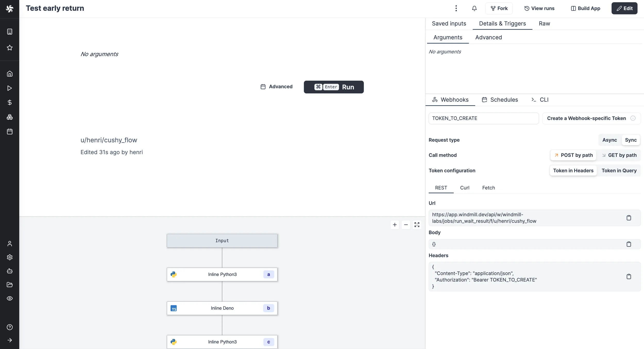The image size is (644, 349).
Task: Switch to the Advanced arguments tab
Action: coord(488,37)
